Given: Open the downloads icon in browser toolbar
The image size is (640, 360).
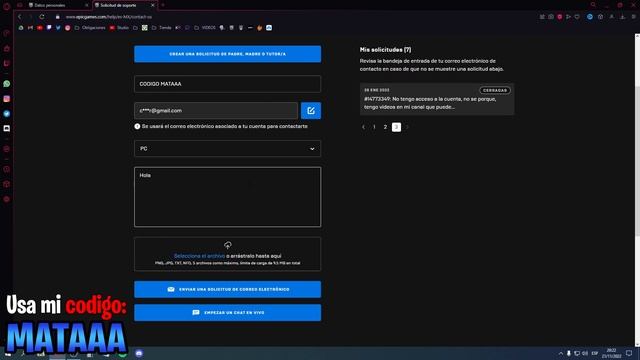Looking at the screenshot, I should pyautogui.click(x=622, y=17).
